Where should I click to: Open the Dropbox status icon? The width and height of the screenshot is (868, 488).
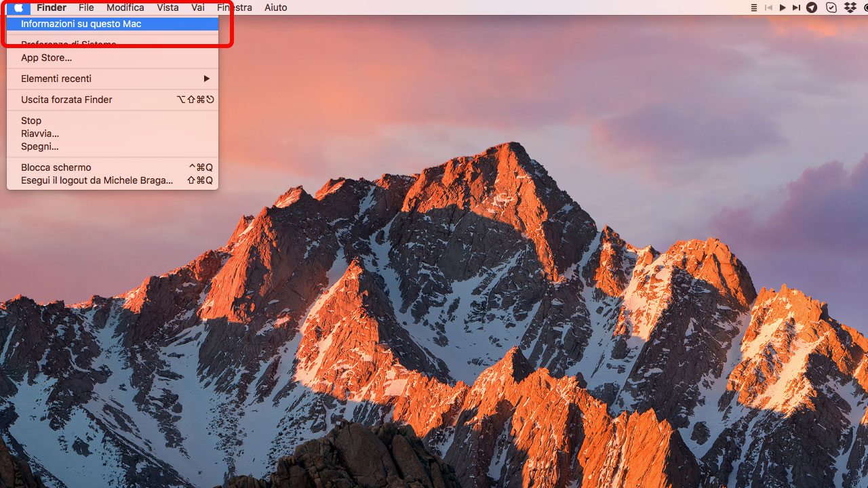[x=850, y=7]
